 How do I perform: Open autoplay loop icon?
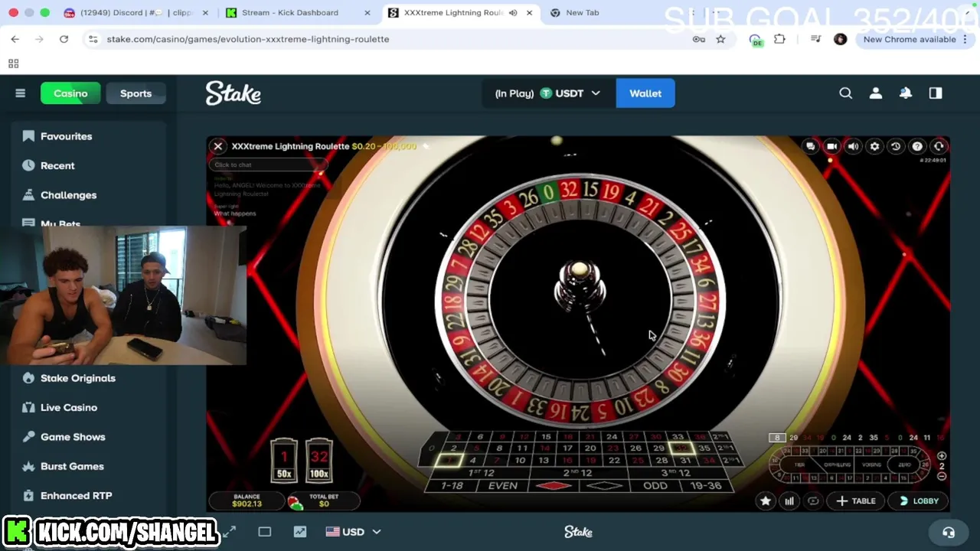[813, 501]
